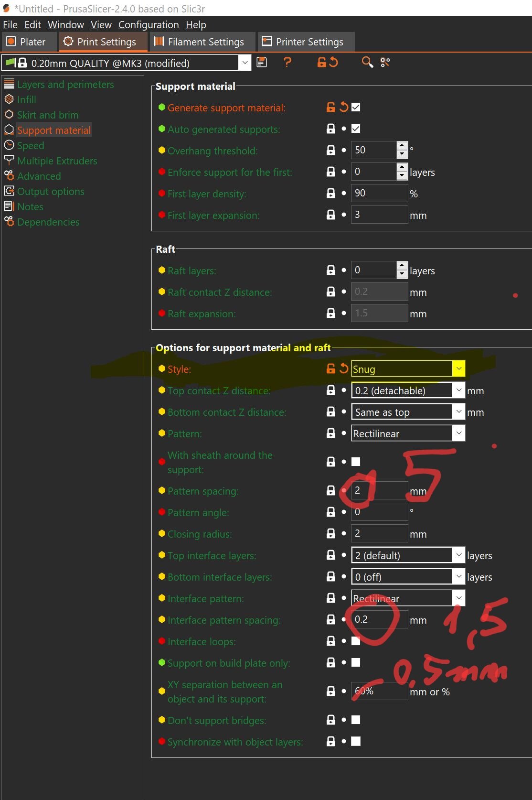Click the orange undo arrow in preset toolbar
This screenshot has width=532, height=800.
(333, 62)
